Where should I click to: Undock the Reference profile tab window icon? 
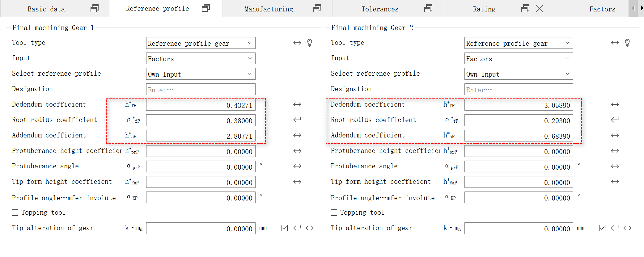tap(206, 8)
